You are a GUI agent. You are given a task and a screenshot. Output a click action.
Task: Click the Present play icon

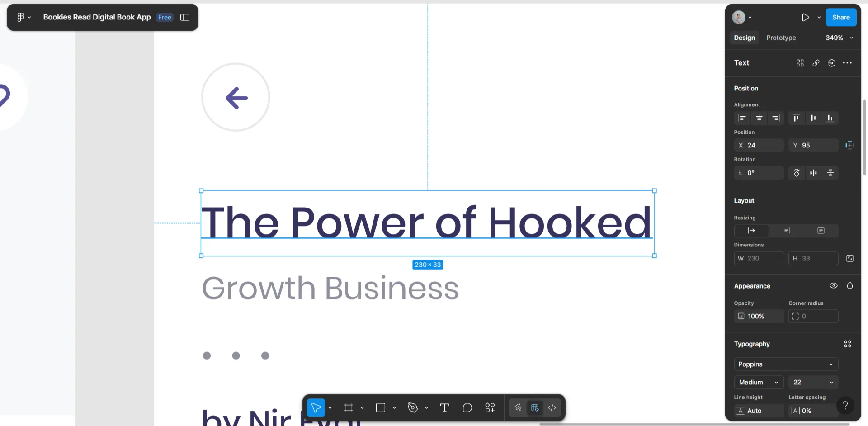coord(805,17)
